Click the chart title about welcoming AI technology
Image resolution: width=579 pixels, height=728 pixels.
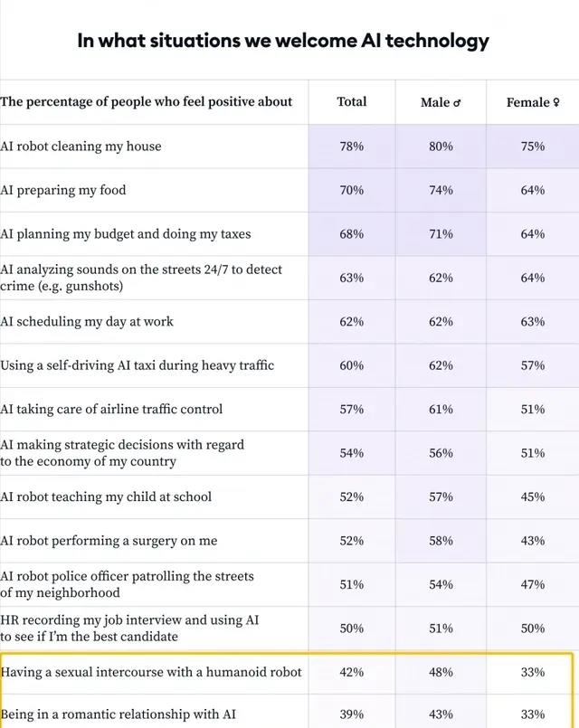(x=283, y=41)
